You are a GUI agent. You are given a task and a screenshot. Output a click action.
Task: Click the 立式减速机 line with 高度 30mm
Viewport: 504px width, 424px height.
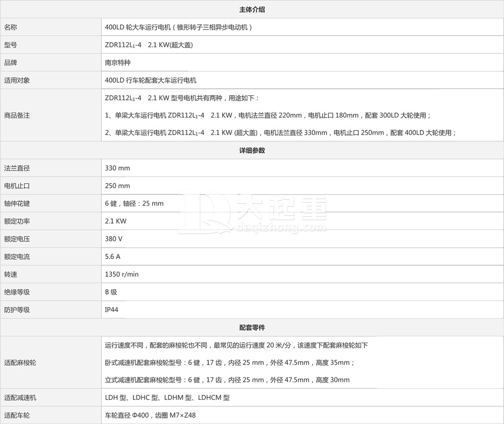tap(227, 380)
